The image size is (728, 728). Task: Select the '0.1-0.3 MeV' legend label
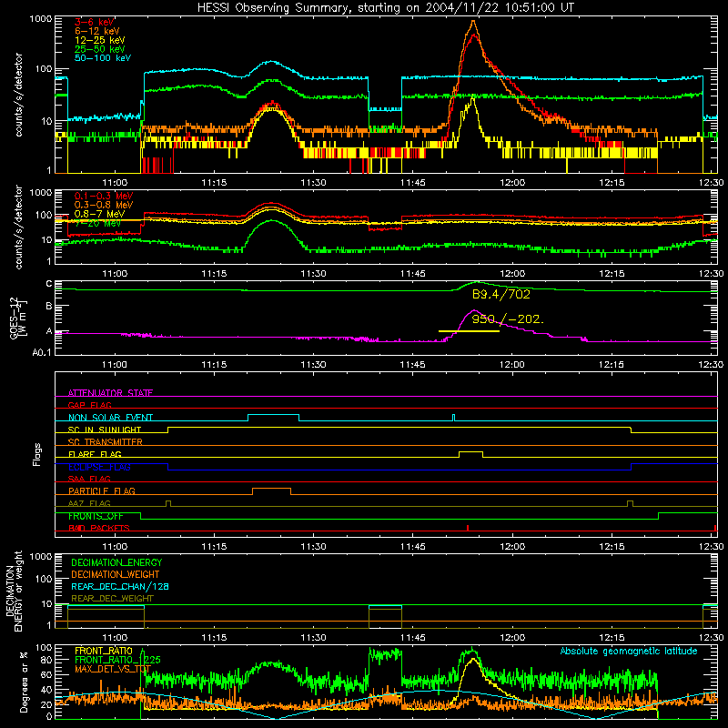[104, 196]
